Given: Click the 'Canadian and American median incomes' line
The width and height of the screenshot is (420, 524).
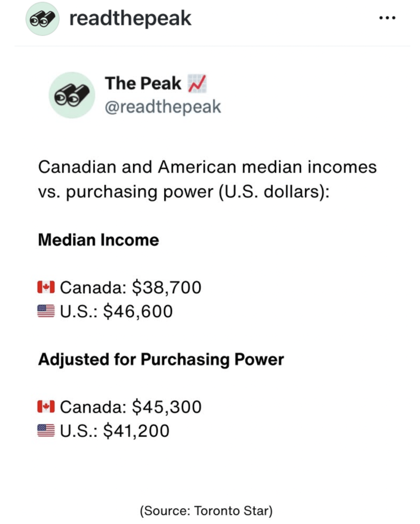Looking at the screenshot, I should point(207,167).
